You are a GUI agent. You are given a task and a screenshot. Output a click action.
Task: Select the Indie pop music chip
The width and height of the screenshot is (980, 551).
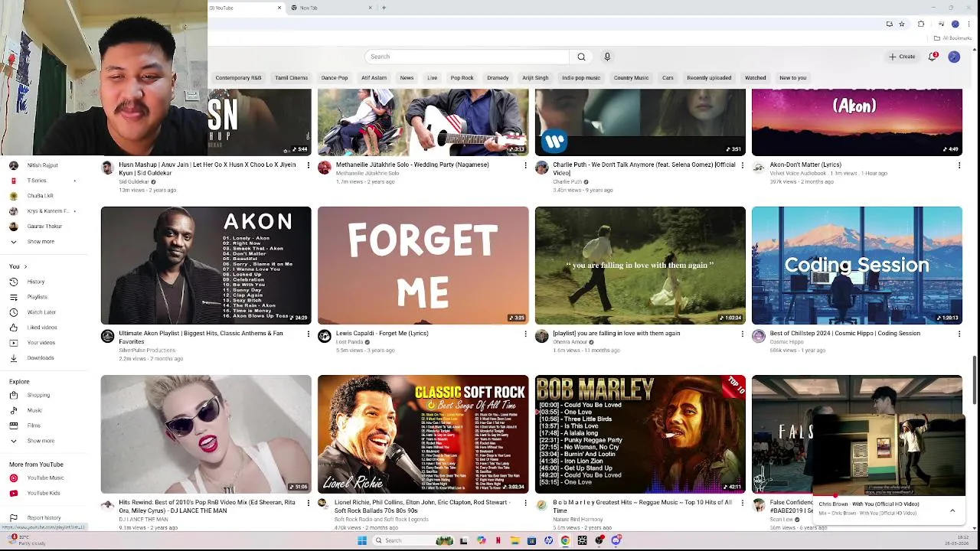pyautogui.click(x=581, y=78)
